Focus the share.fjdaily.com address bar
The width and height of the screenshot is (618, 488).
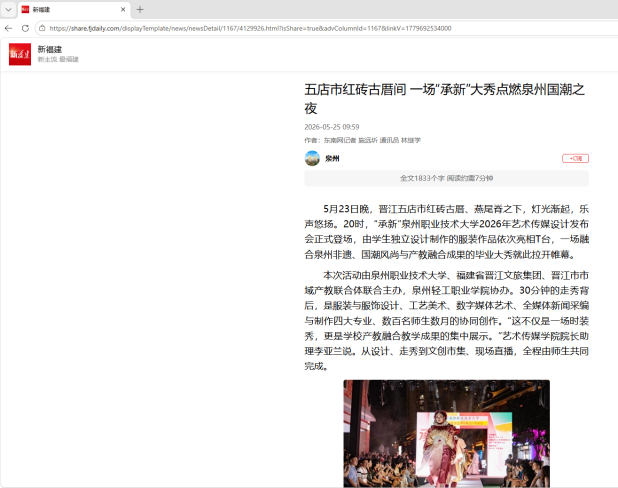click(x=251, y=28)
